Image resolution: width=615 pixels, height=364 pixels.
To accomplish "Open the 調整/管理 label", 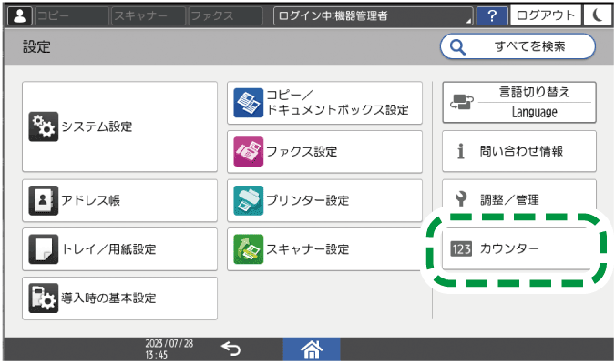I will tap(510, 200).
